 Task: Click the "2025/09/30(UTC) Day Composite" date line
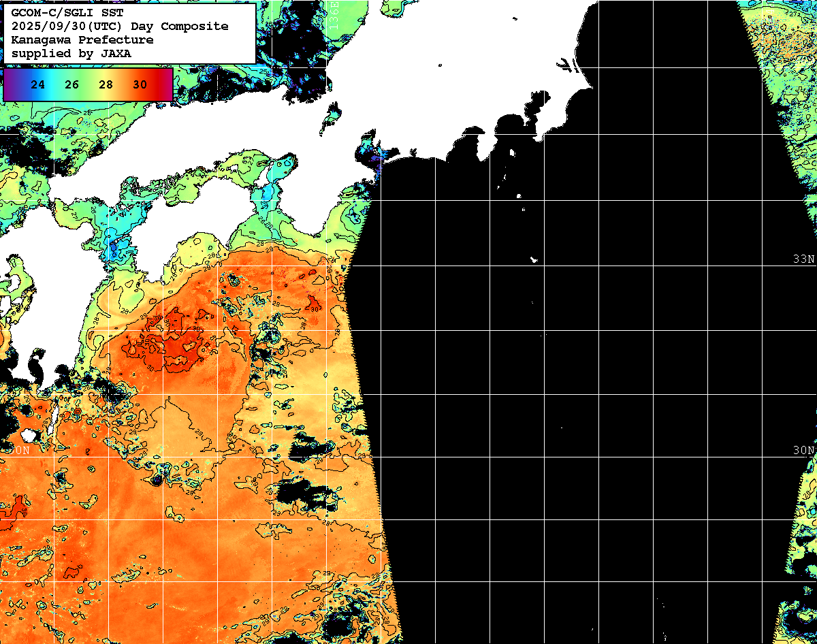pyautogui.click(x=120, y=26)
